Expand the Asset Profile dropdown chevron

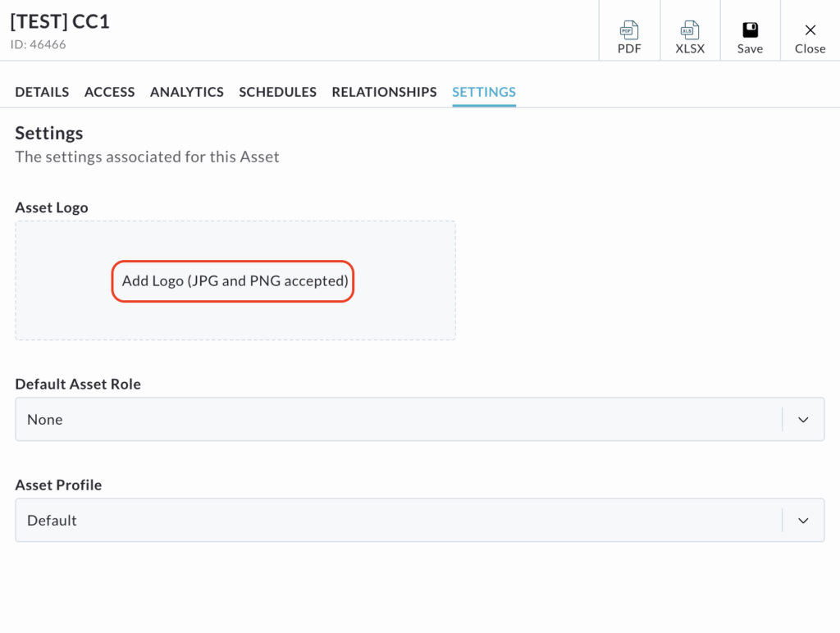pos(803,521)
